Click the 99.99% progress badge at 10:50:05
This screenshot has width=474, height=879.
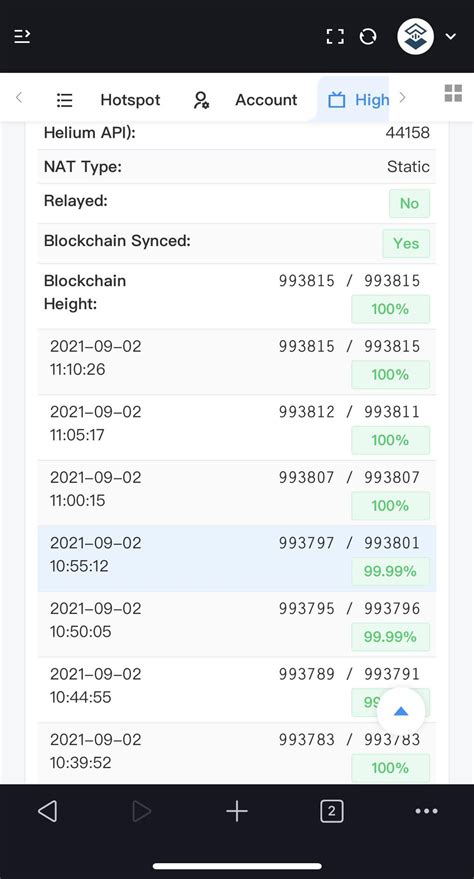tap(391, 637)
